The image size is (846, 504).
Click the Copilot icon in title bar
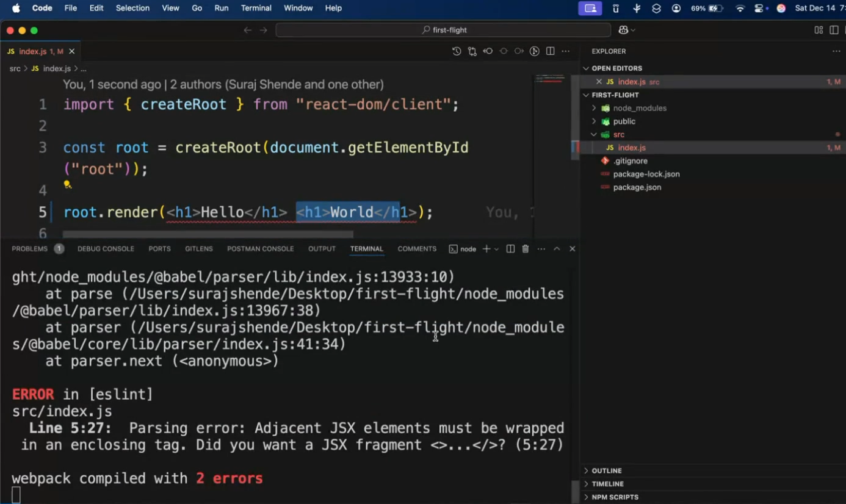[x=623, y=30]
